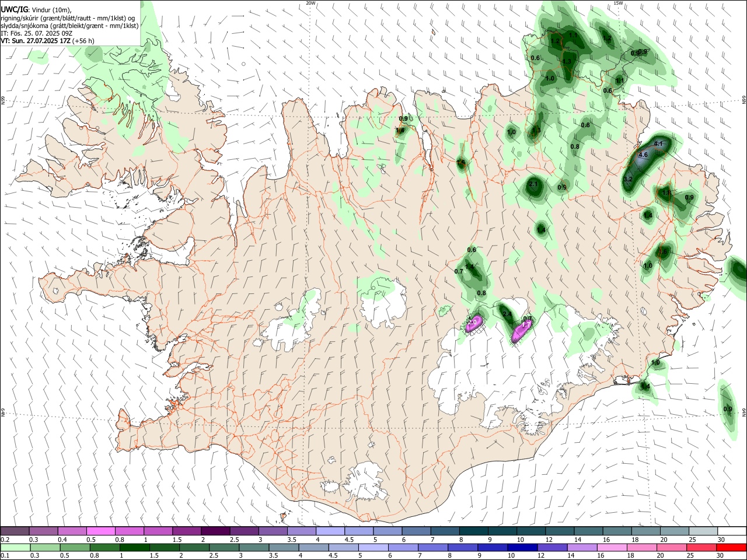Image resolution: width=747 pixels, height=560 pixels.
Task: Click the dark teal 8–9 snow legend swatch
Action: pyautogui.click(x=473, y=531)
